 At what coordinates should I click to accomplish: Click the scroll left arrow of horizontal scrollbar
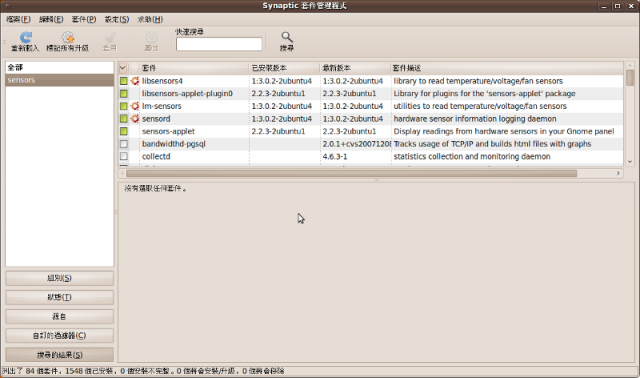coord(122,173)
